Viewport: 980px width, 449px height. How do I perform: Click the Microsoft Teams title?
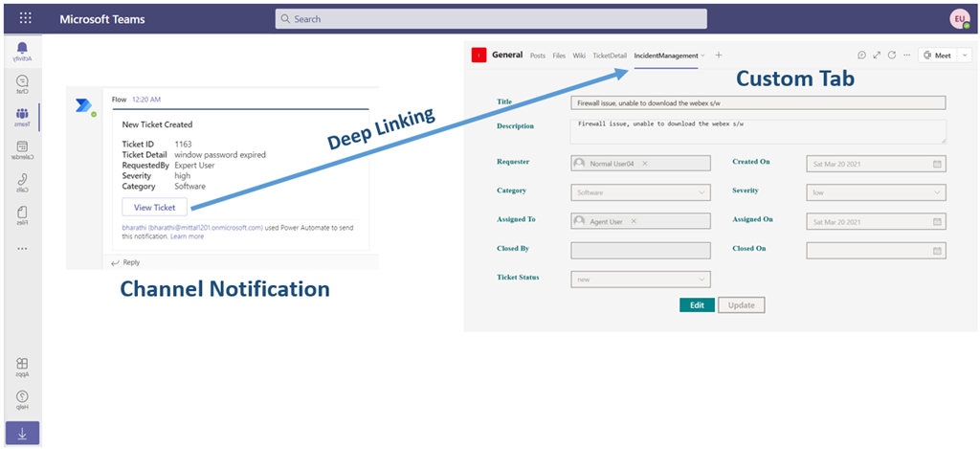(101, 19)
